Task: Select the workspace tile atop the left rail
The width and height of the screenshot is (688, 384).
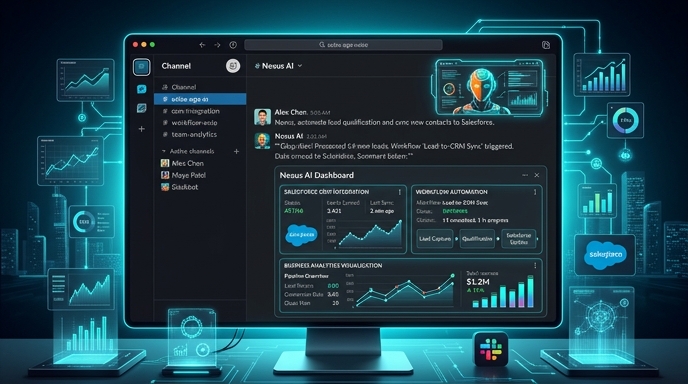Action: [x=141, y=67]
